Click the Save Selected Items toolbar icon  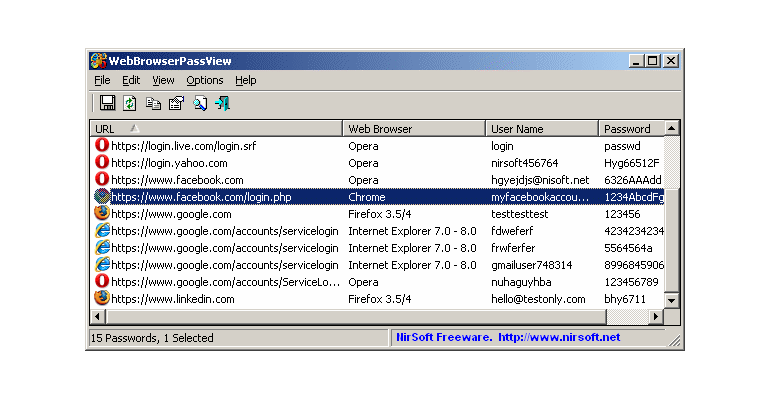click(x=107, y=103)
